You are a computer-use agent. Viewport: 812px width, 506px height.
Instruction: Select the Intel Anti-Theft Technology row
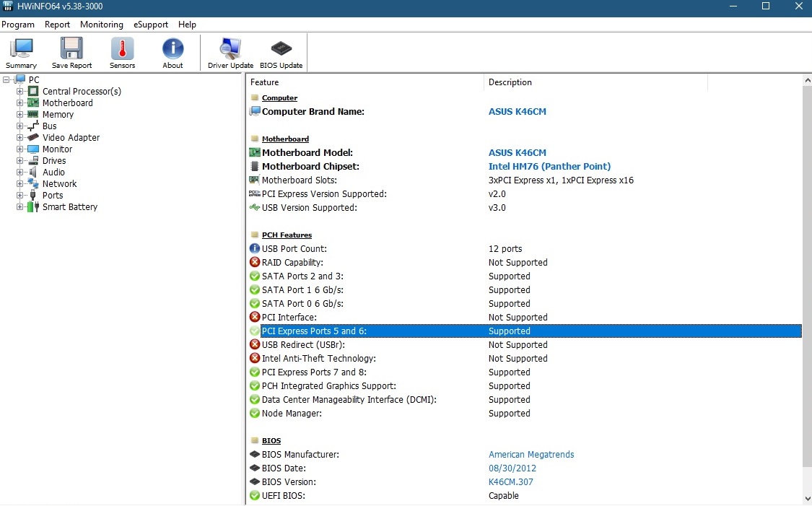525,359
